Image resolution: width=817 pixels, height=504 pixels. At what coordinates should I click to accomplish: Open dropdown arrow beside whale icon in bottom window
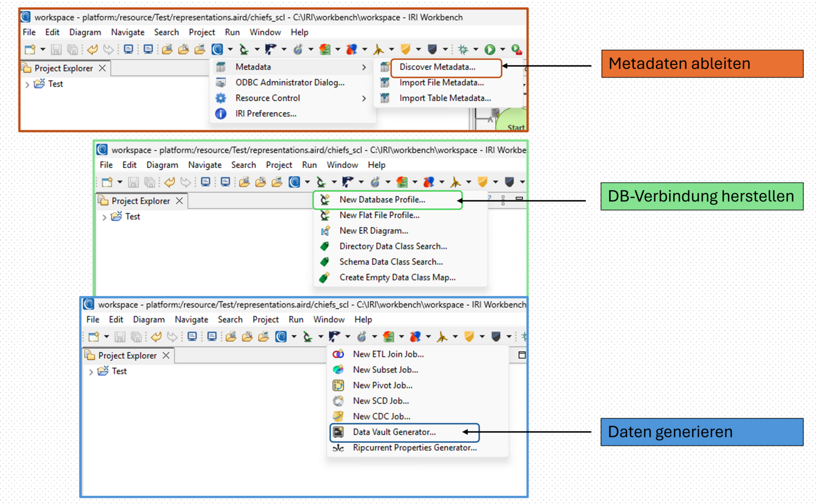pyautogui.click(x=347, y=337)
